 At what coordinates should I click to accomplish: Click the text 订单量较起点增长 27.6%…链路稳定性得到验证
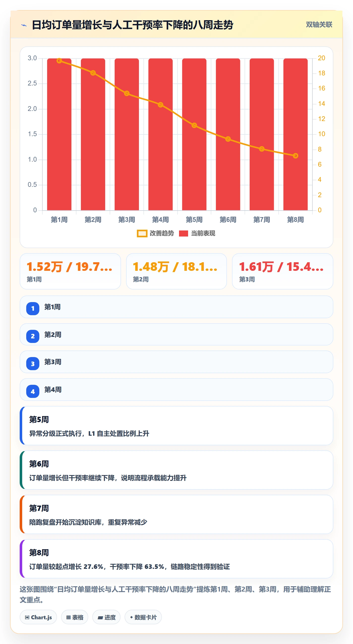(130, 567)
